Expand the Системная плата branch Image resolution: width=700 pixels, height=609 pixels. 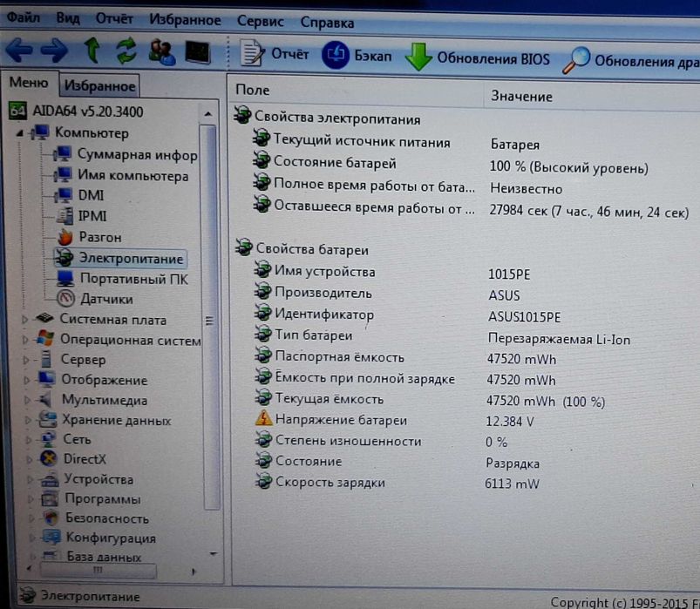[25, 319]
